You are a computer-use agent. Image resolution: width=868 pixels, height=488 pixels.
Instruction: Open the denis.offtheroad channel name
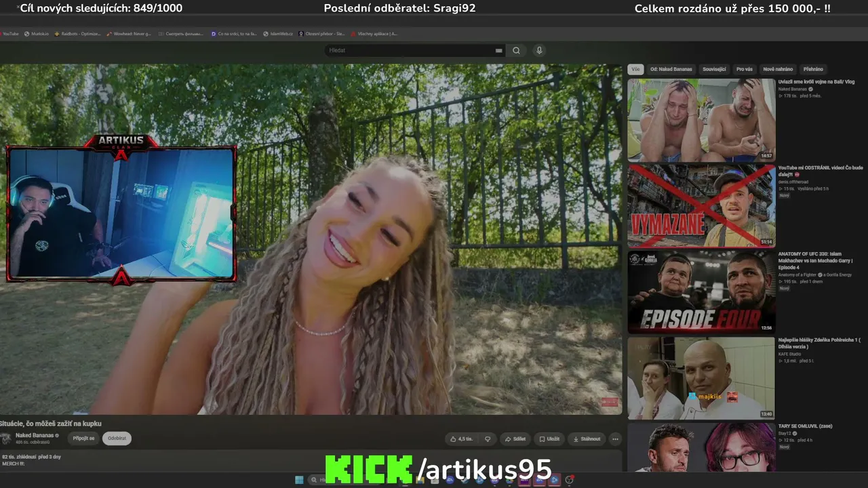click(793, 182)
